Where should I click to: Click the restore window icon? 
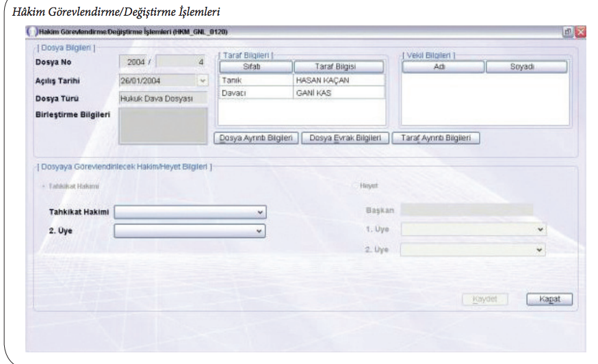pyautogui.click(x=567, y=31)
